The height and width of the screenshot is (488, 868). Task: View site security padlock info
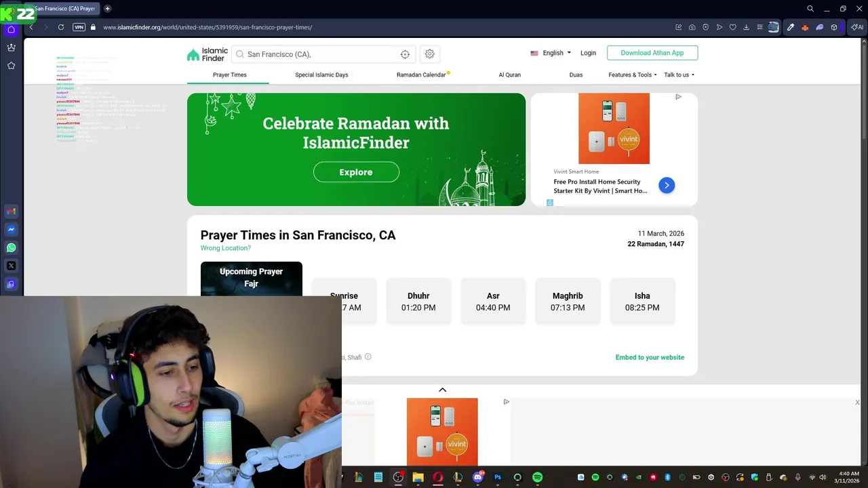pyautogui.click(x=94, y=27)
